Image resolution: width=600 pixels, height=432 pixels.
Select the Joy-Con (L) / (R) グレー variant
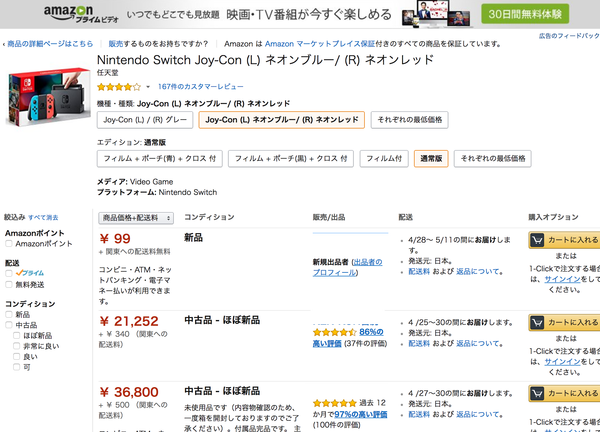coord(145,120)
